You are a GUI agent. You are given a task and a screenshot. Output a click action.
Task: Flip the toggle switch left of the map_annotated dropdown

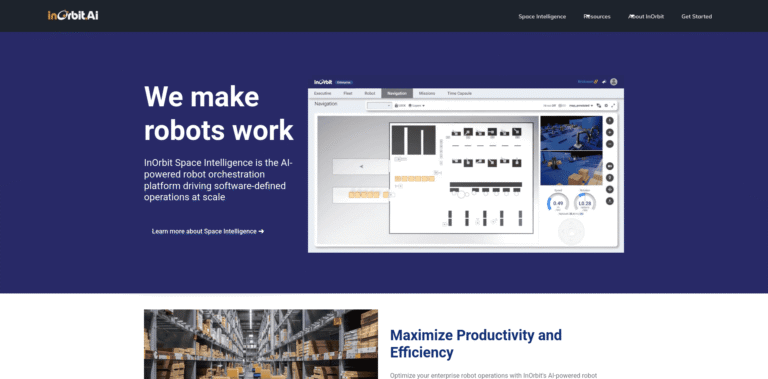coord(562,105)
